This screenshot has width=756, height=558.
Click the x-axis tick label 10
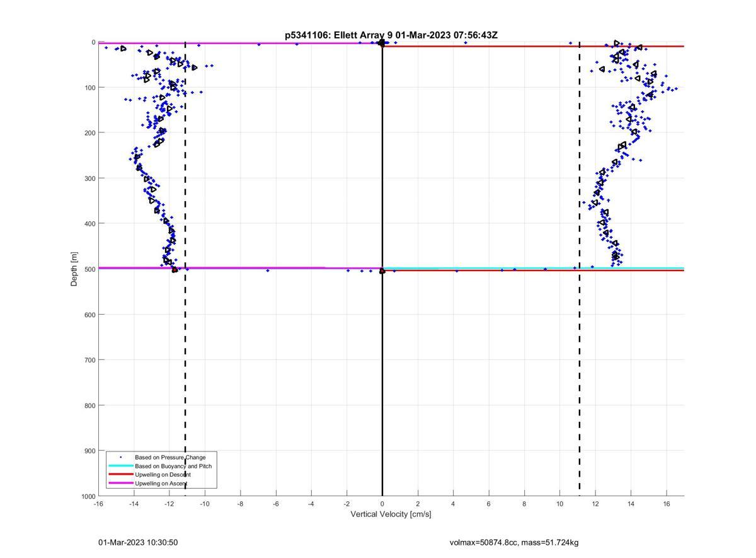(x=559, y=504)
